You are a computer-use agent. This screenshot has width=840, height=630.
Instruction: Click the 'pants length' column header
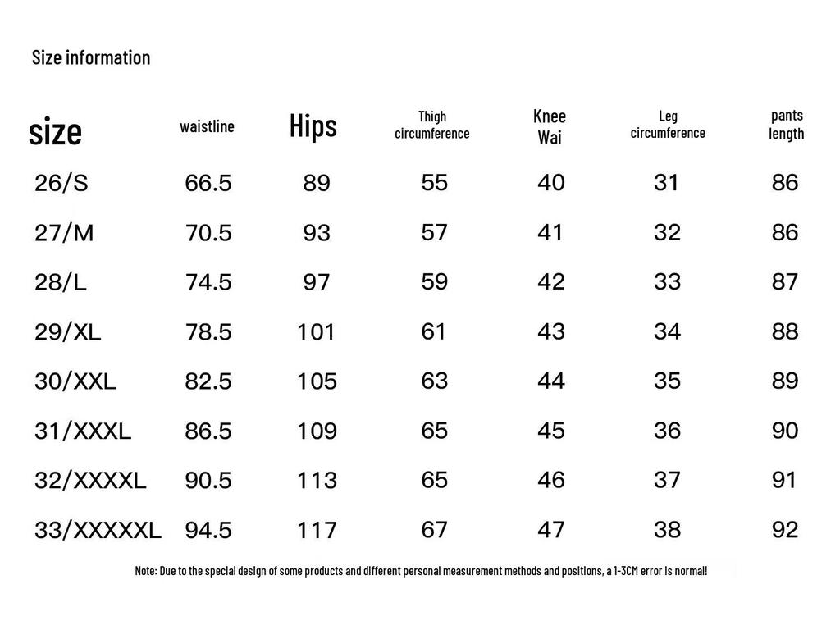point(787,125)
